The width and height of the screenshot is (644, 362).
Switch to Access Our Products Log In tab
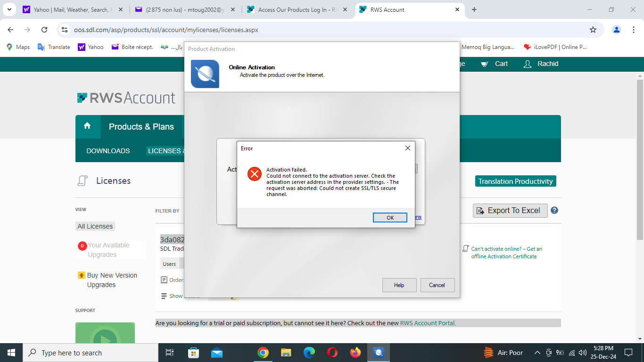click(297, 9)
